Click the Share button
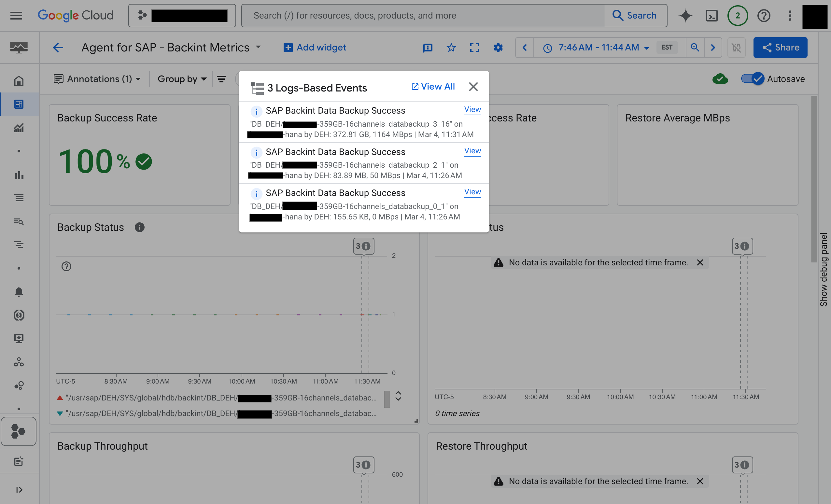831x504 pixels. 780,48
